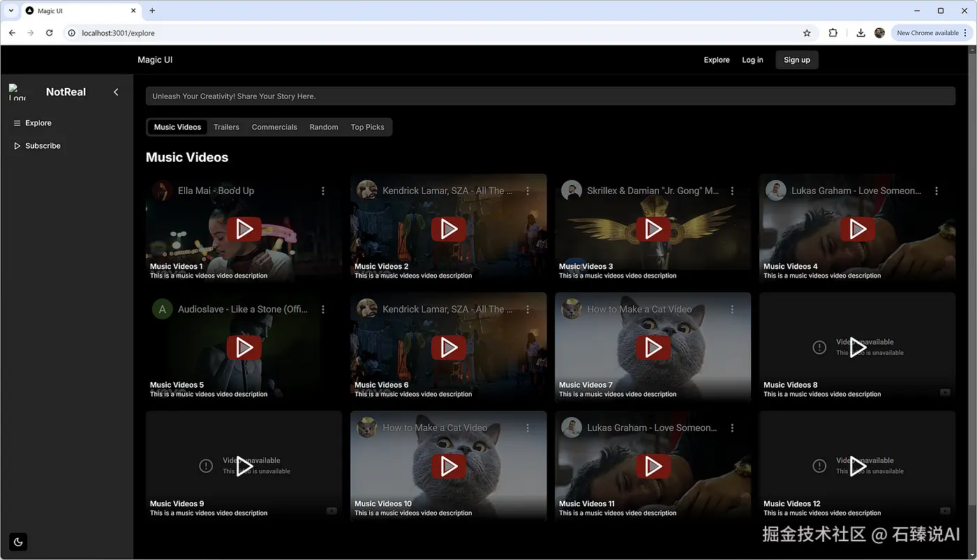
Task: Open more options on Skrillex video
Action: (x=732, y=190)
